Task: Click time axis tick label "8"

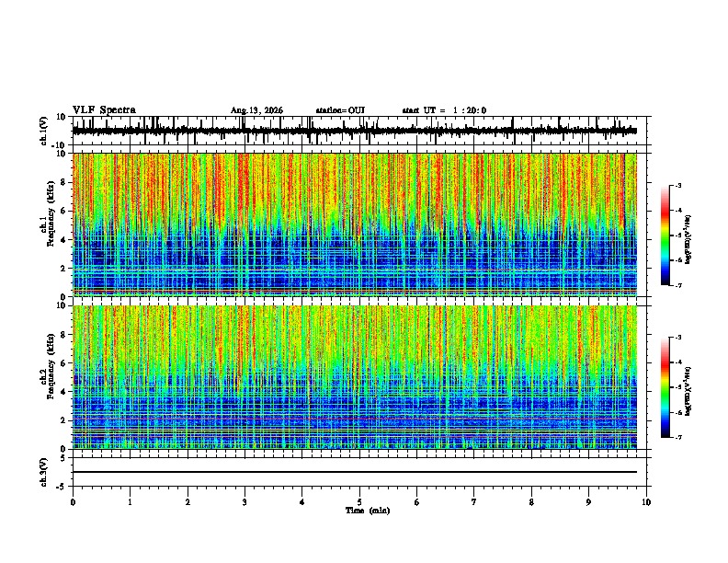Action: 531,502
